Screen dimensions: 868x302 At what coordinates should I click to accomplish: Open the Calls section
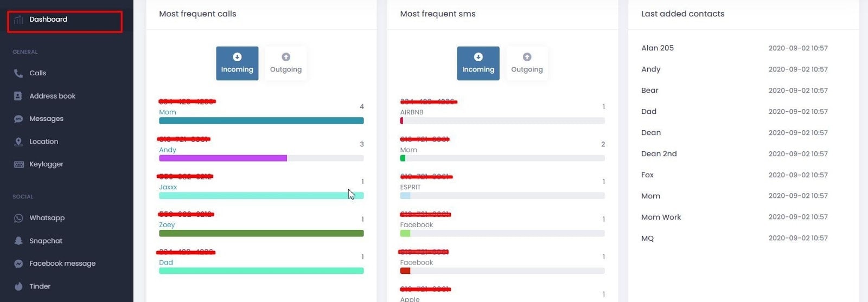pyautogui.click(x=37, y=73)
